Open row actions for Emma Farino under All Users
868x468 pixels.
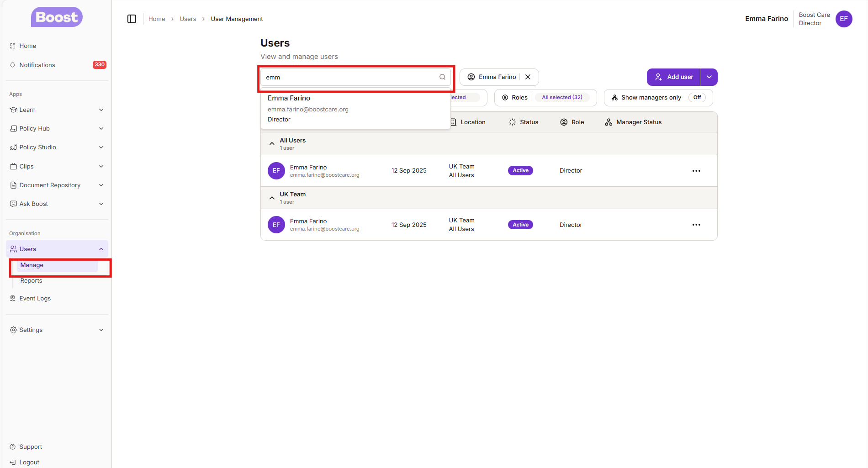(x=696, y=171)
